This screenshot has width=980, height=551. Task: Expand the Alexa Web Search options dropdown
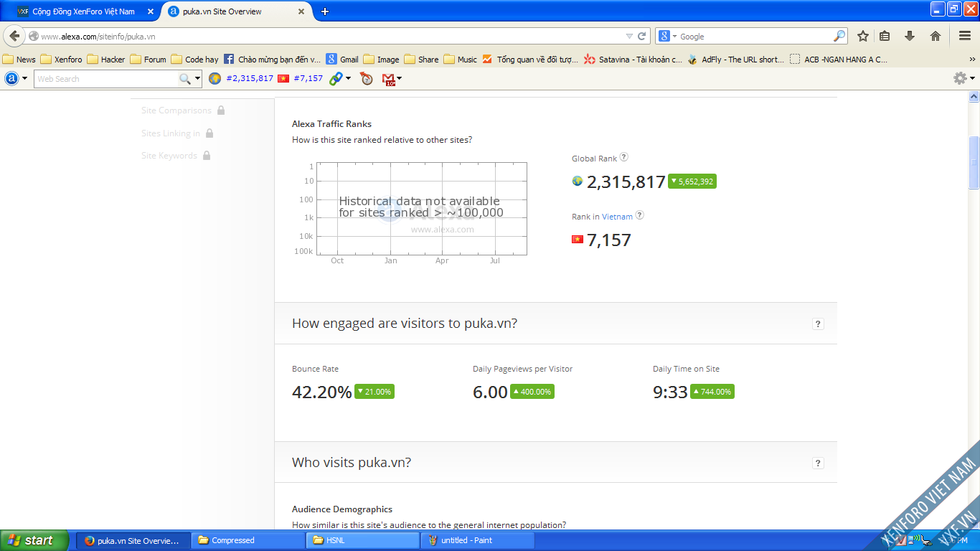pyautogui.click(x=197, y=79)
